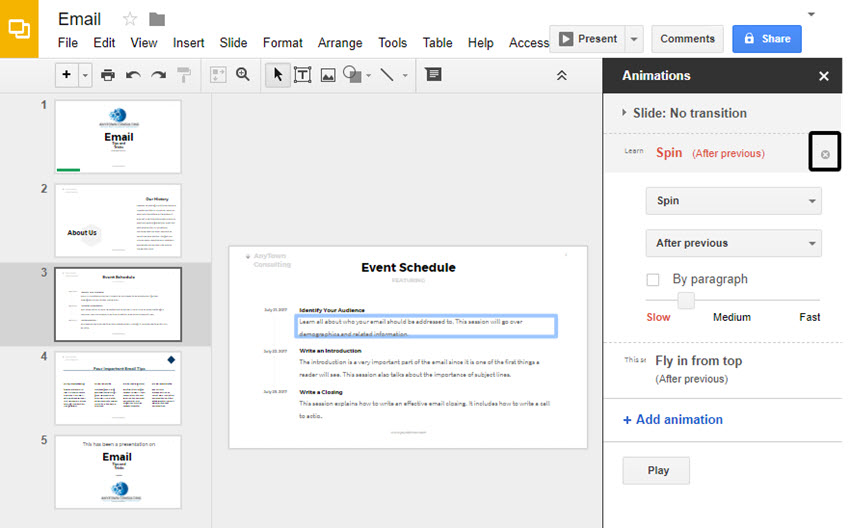Open the Line tool dropdown arrow
The image size is (850, 528).
405,75
